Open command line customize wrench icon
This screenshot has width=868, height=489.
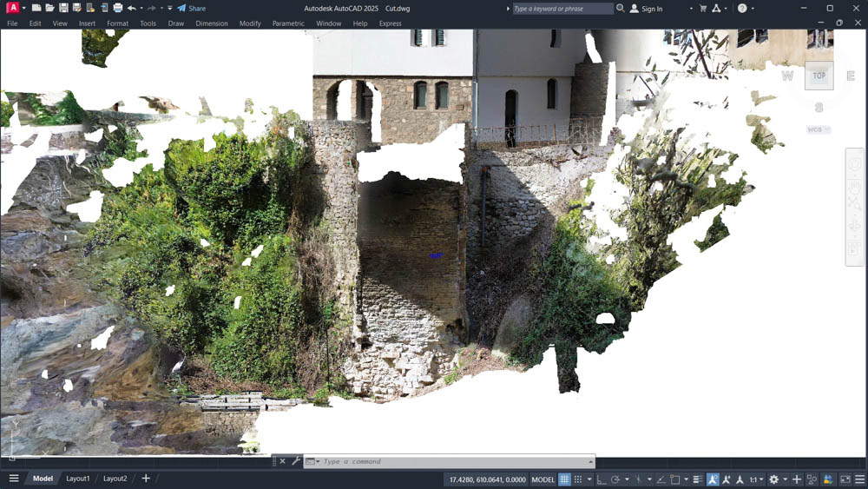296,461
